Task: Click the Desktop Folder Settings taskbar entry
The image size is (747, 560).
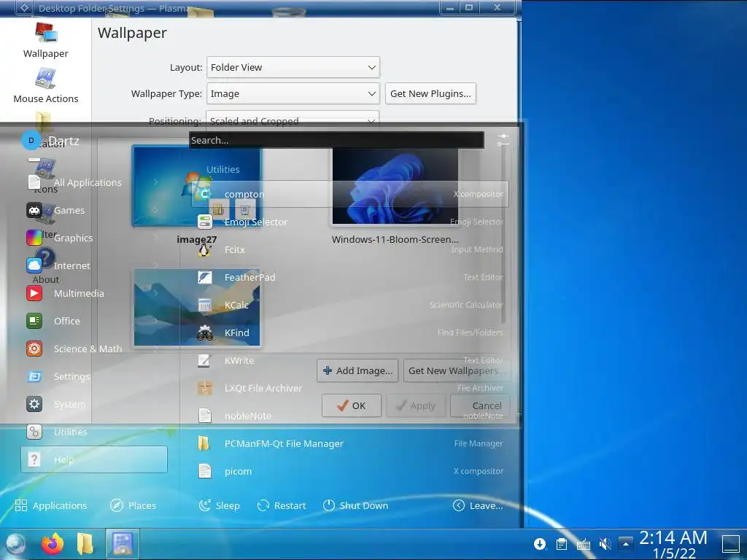Action: [x=123, y=544]
